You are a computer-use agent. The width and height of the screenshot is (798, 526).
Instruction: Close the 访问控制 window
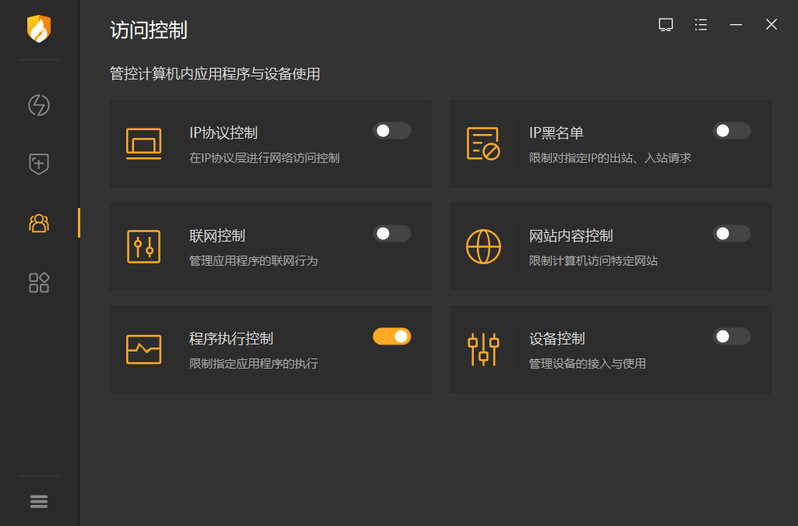point(771,24)
